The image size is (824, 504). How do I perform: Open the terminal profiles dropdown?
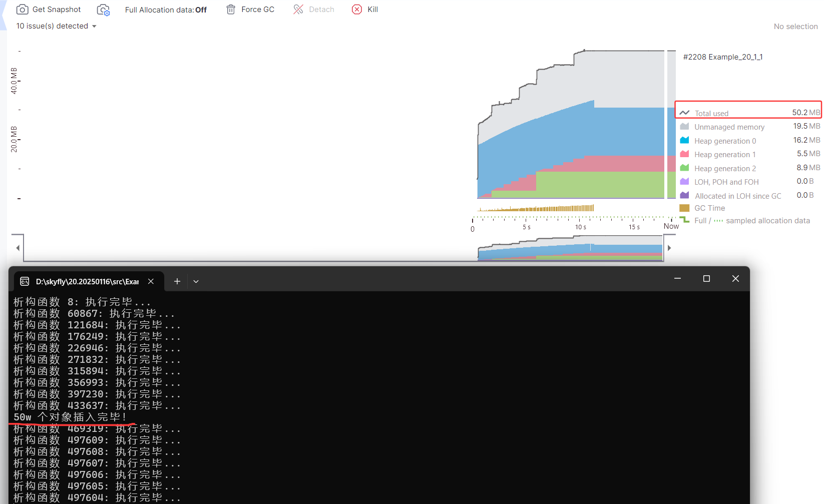pos(196,281)
